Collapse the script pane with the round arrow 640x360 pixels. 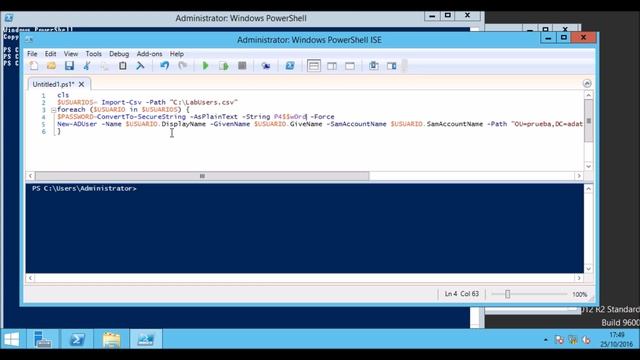pos(587,83)
